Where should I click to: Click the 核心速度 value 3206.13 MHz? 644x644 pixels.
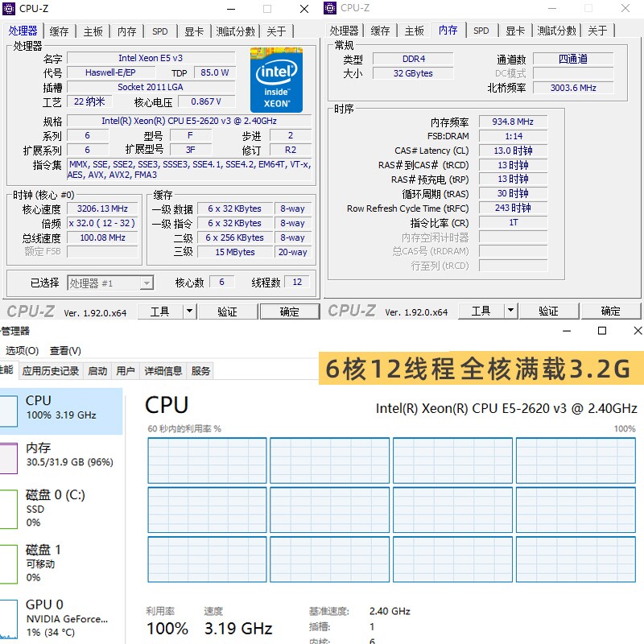point(102,208)
